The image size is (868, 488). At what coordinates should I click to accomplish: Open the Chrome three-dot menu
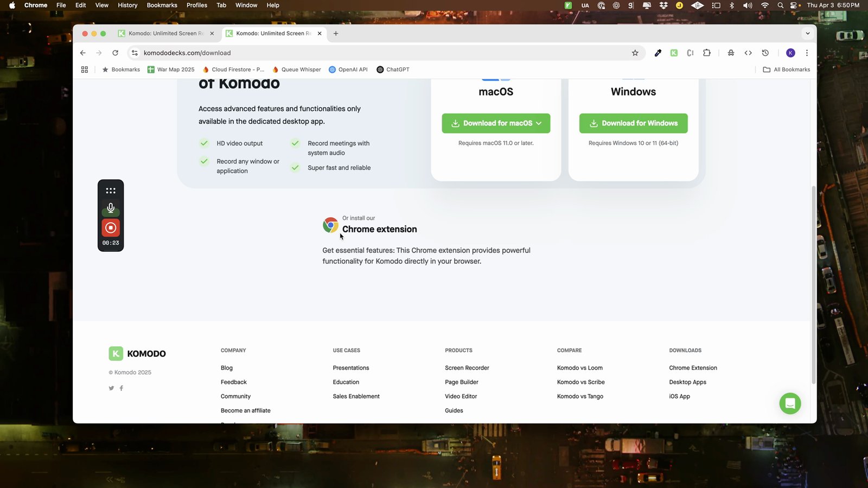click(807, 53)
